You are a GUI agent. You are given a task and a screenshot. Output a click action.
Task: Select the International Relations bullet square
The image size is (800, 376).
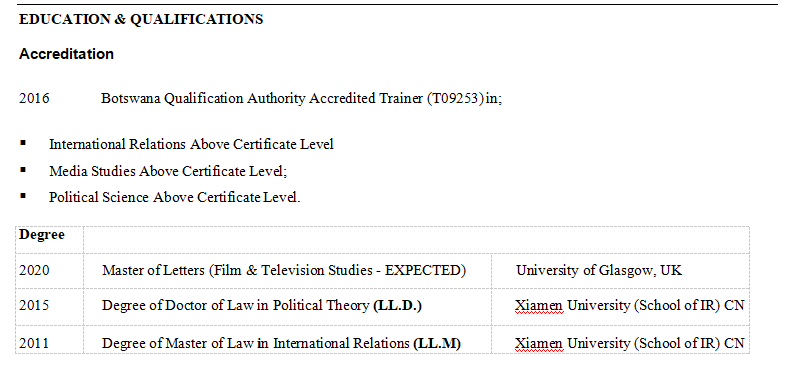(23, 143)
